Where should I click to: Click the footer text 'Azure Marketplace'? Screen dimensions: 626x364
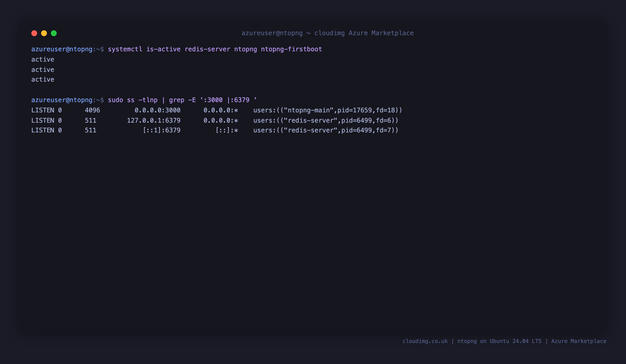(579, 341)
